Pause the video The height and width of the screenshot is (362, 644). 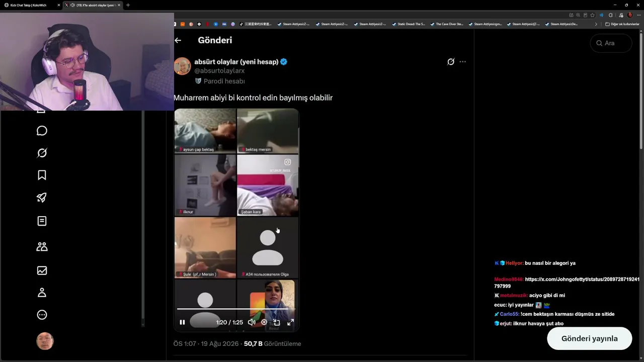182,322
